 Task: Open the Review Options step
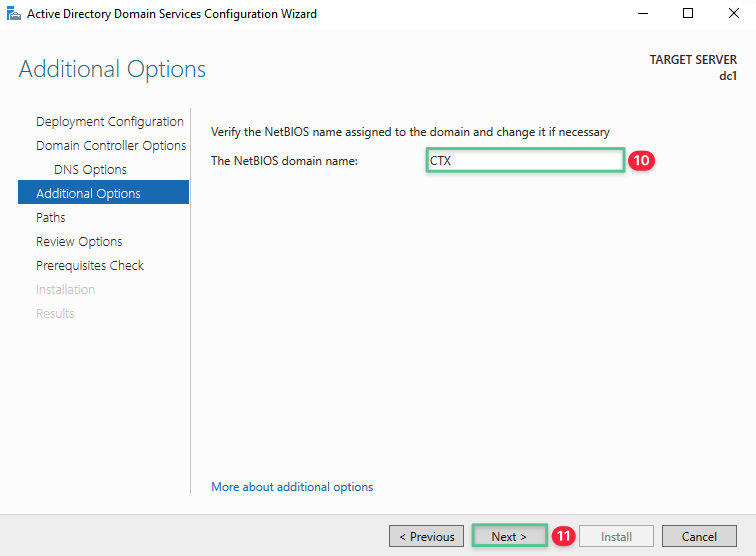[x=79, y=242]
